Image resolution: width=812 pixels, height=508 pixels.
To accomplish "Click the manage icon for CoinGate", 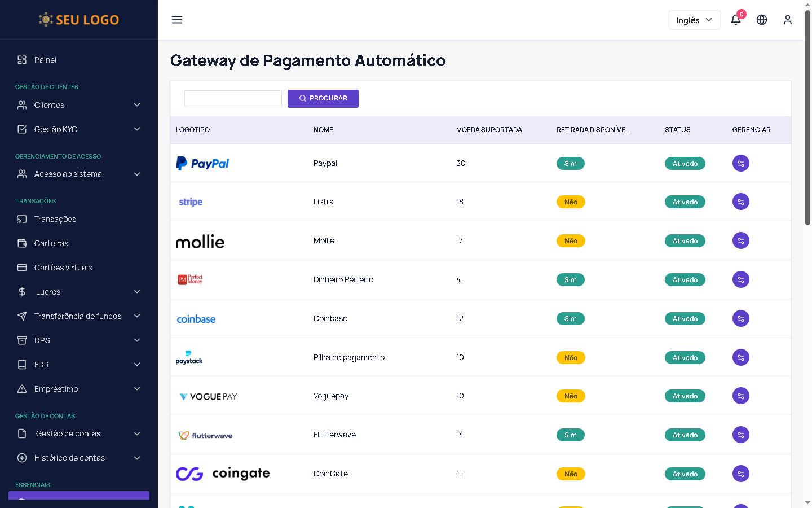I will click(x=740, y=474).
